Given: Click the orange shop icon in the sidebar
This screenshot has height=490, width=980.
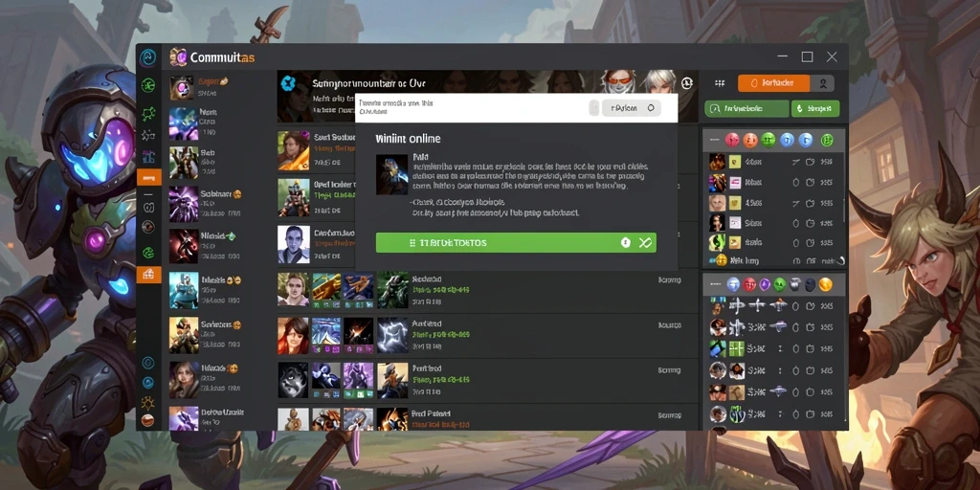Looking at the screenshot, I should point(148,274).
